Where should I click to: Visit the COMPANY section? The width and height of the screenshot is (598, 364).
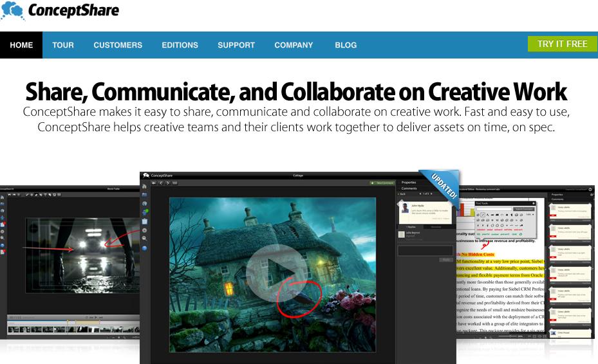(x=294, y=45)
